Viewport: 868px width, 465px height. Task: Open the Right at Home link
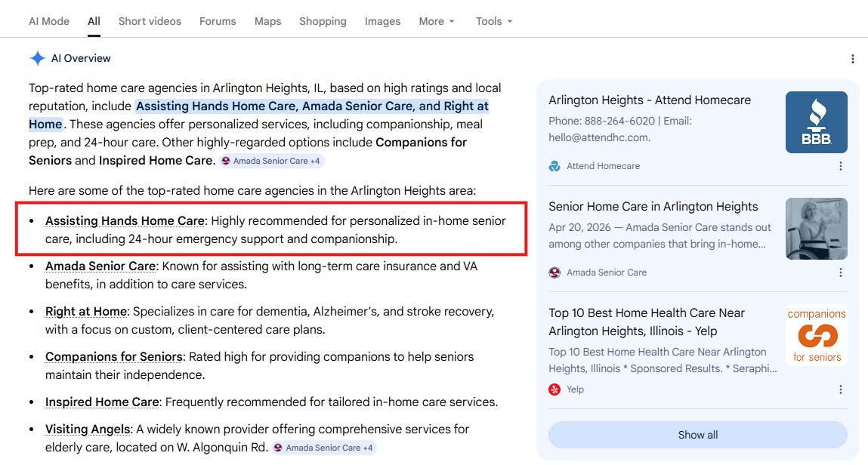86,311
